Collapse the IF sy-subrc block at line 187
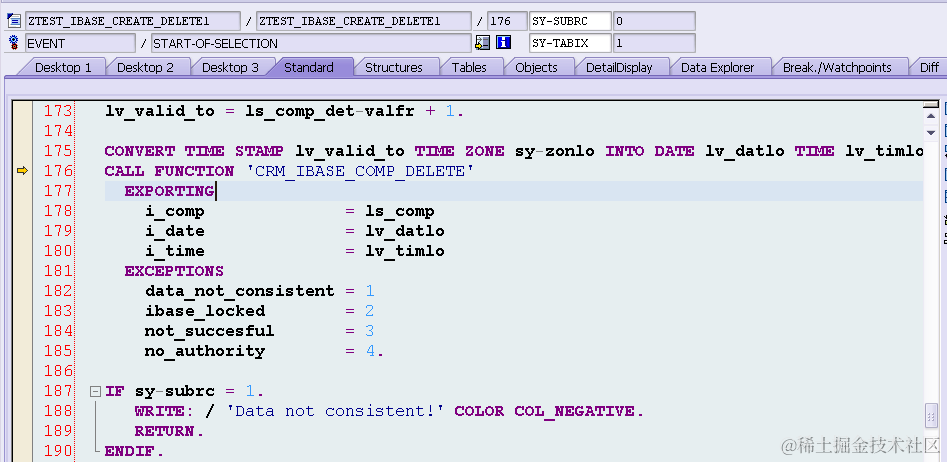Image resolution: width=947 pixels, height=462 pixels. point(95,391)
